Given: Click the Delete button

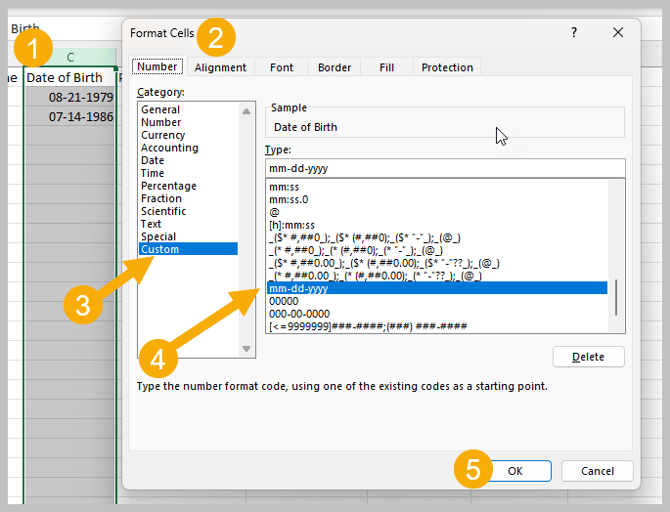Looking at the screenshot, I should [588, 357].
